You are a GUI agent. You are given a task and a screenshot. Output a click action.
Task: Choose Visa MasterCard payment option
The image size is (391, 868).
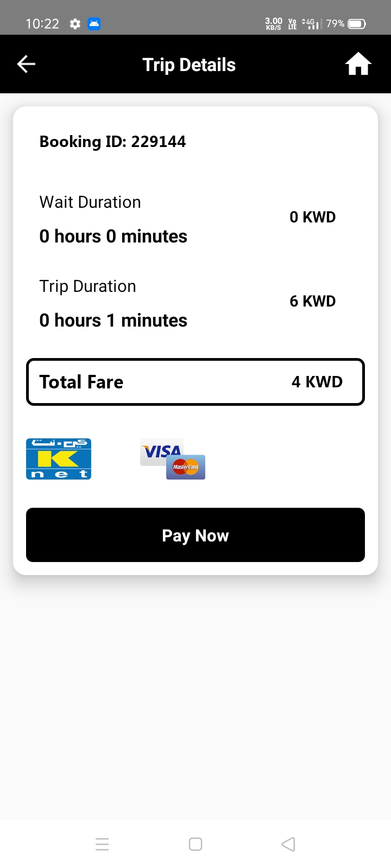coord(173,459)
